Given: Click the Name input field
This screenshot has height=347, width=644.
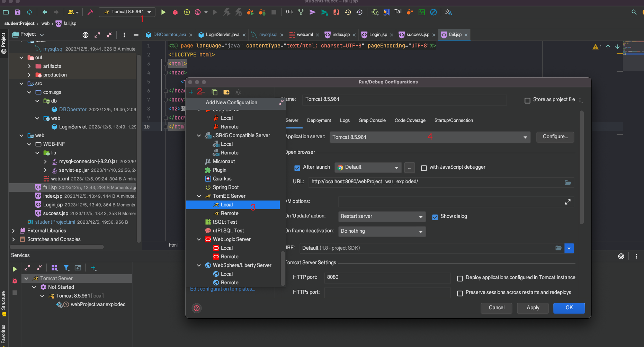Looking at the screenshot, I should 404,99.
